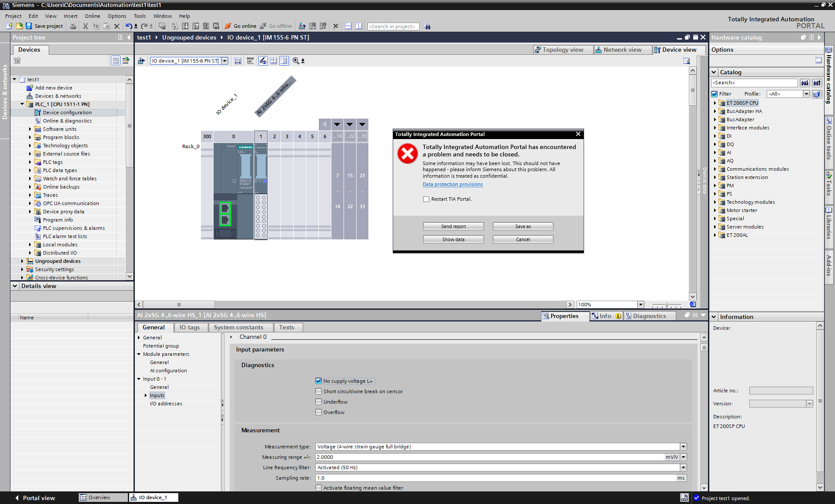Screen dimensions: 835x504
Task: Click the Save project icon
Action: (x=29, y=26)
